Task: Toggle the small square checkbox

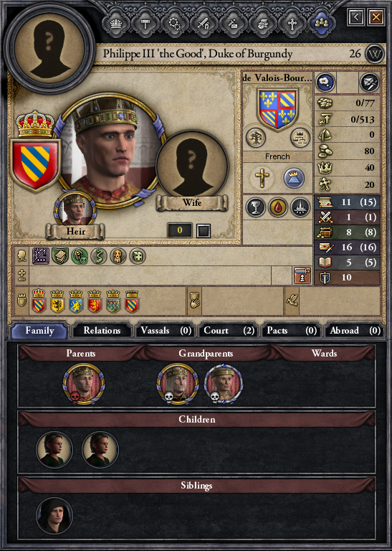Action: click(x=204, y=231)
